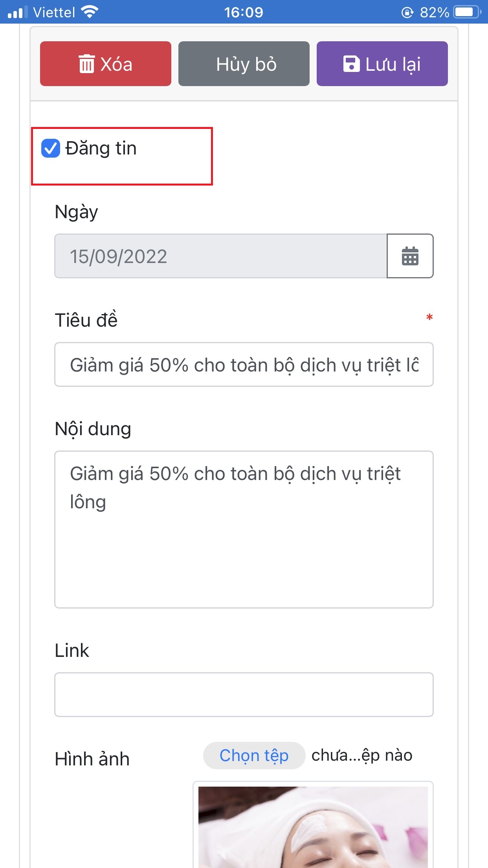488x868 pixels.
Task: Open the facial spa image preview
Action: pos(313,827)
